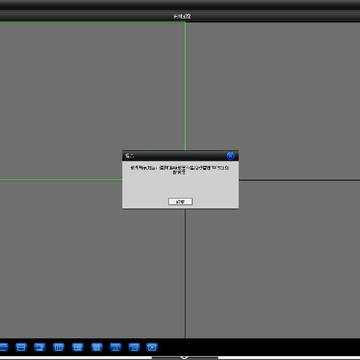Select the top-right empty video pane
The height and width of the screenshot is (360, 360).
point(273,101)
